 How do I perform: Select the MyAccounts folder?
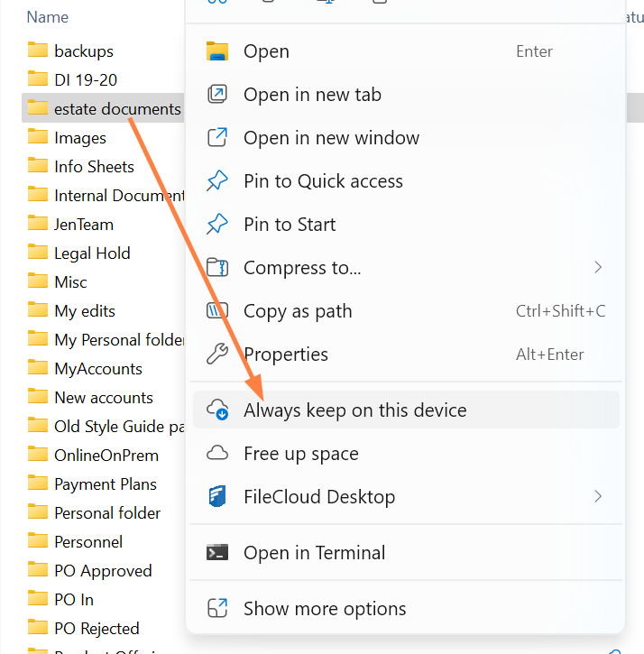(x=97, y=369)
